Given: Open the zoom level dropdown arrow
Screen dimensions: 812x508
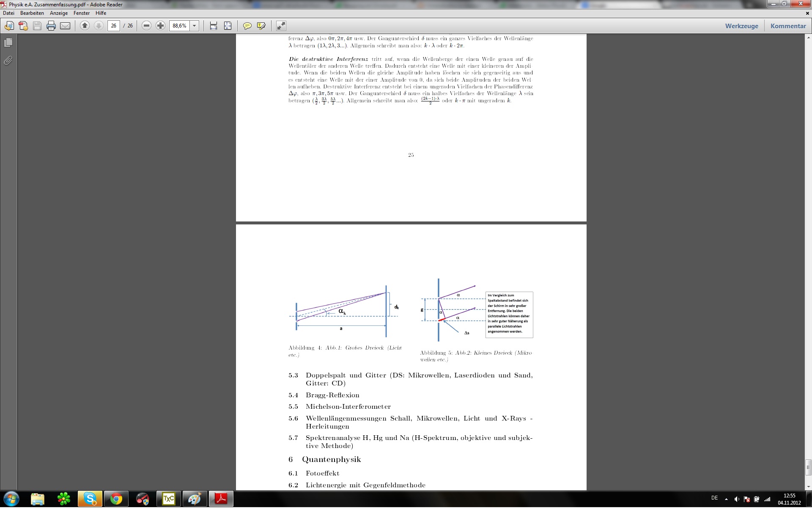Looking at the screenshot, I should click(195, 26).
